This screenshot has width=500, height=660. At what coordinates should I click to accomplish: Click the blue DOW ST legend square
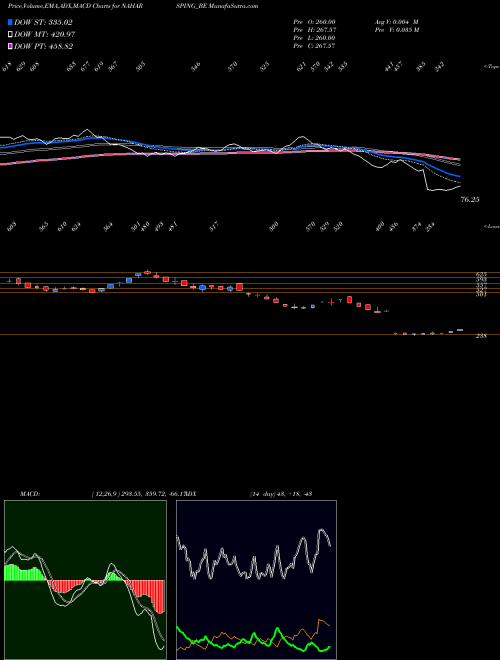point(10,22)
